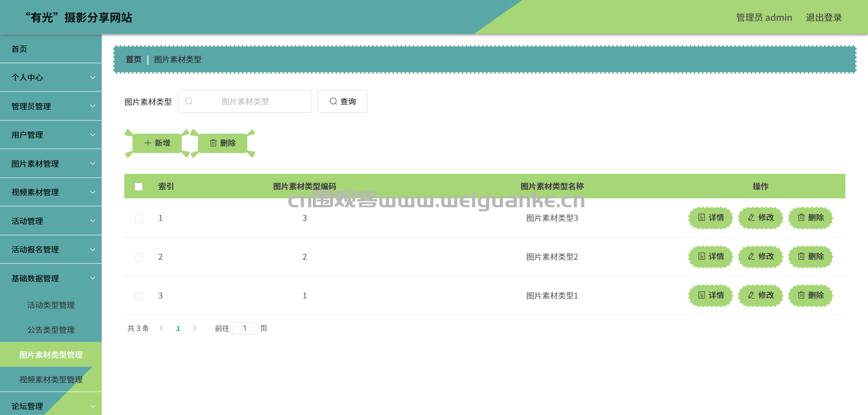Check the checkbox for 图片素材类型2 row
The image size is (868, 415).
139,257
